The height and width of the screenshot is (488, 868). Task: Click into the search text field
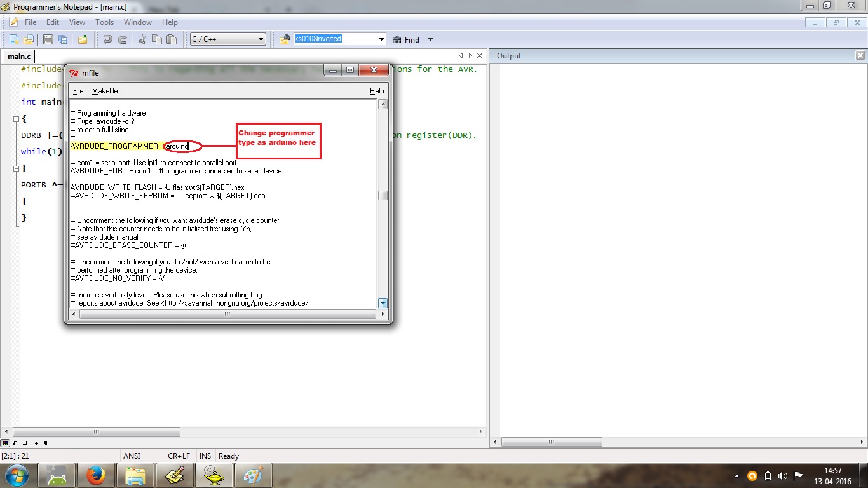coord(335,39)
